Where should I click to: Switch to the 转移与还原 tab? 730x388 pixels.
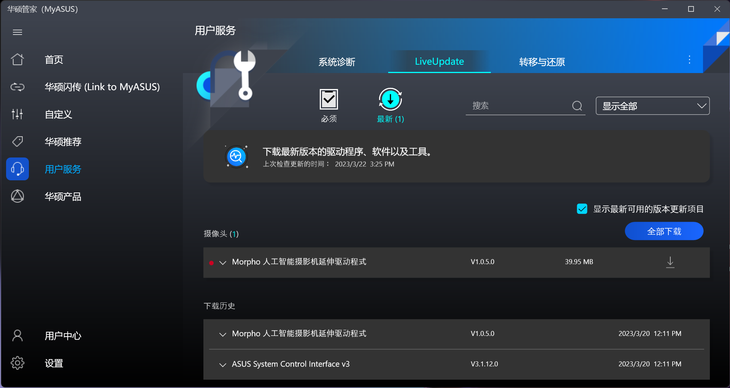coord(542,62)
